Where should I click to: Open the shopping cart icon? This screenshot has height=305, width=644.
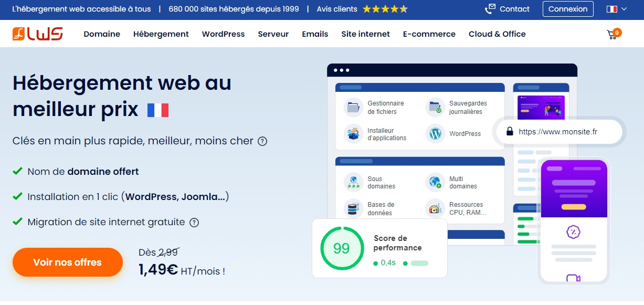pos(612,35)
